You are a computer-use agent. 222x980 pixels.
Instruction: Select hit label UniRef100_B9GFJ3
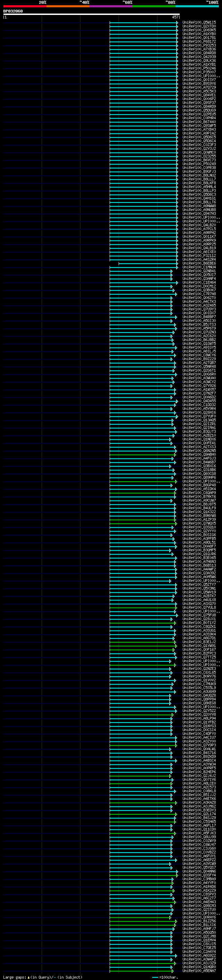coord(199,172)
